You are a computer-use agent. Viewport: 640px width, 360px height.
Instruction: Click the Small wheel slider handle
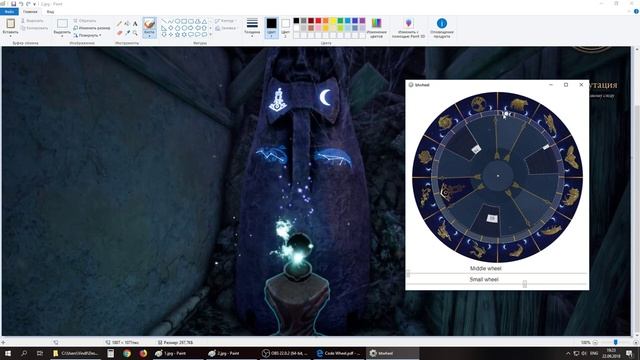524,284
